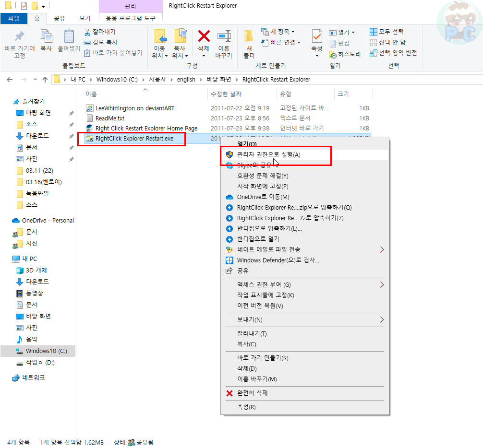Switch to the 보기 ribbon tab
Viewport: 483px width, 448px height.
coord(85,18)
